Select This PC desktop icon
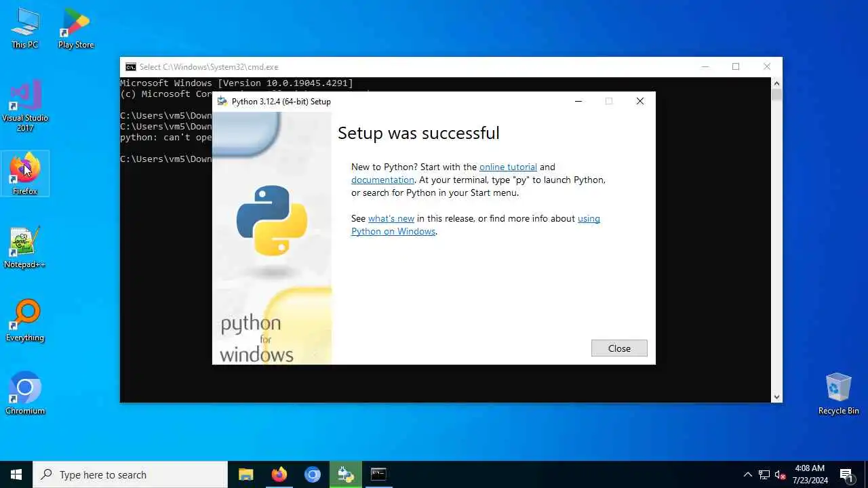The image size is (868, 488). (25, 28)
